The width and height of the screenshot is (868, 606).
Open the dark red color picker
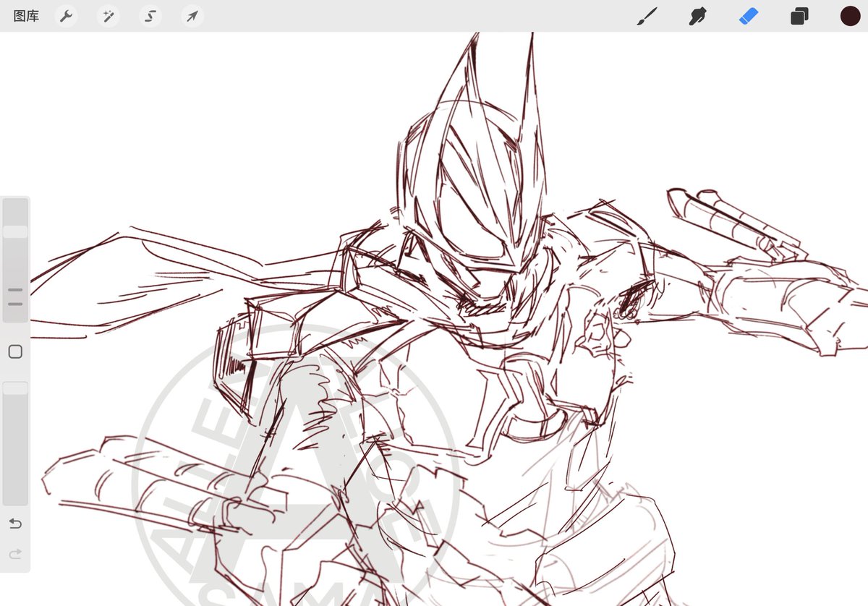tap(850, 16)
